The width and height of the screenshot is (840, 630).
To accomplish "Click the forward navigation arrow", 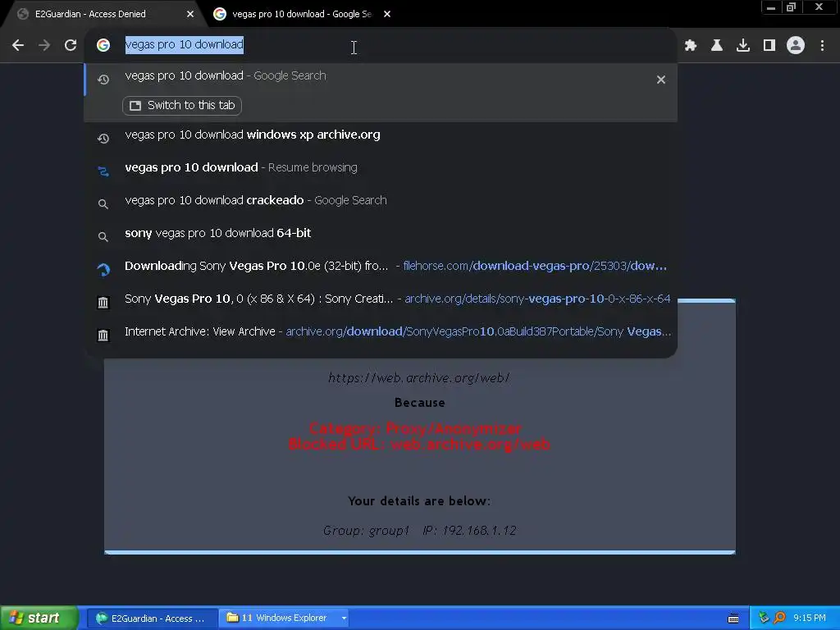I will tap(44, 46).
